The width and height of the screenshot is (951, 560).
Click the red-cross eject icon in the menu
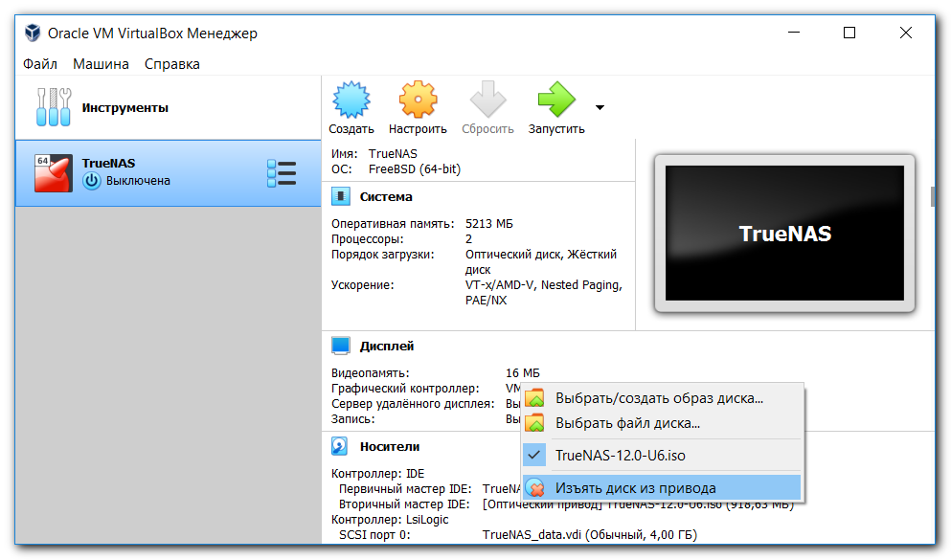tap(535, 488)
